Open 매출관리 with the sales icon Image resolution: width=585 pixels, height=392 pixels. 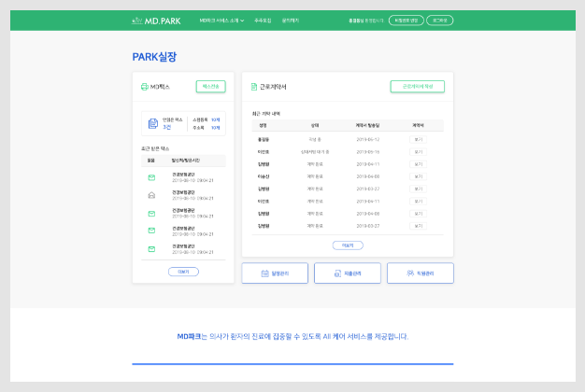click(x=347, y=273)
